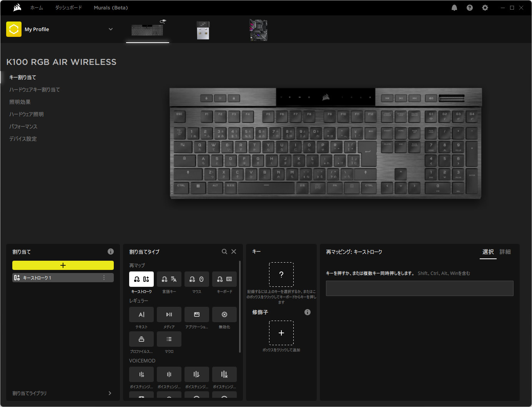532x407 pixels.
Task: Select the メディア assignment type
Action: [169, 314]
